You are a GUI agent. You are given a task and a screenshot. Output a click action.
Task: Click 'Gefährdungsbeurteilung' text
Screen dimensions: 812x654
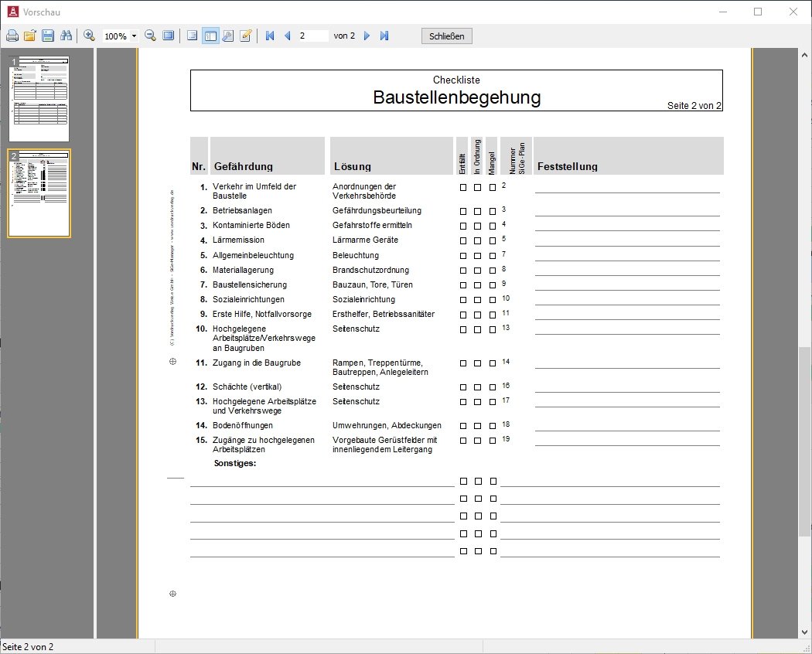[377, 211]
